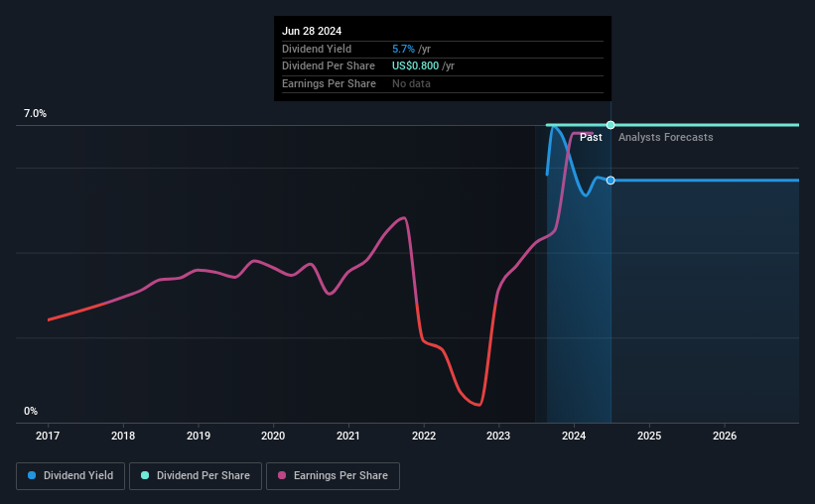Toggle the Dividend Yield legend button
This screenshot has width=815, height=504.
point(70,476)
